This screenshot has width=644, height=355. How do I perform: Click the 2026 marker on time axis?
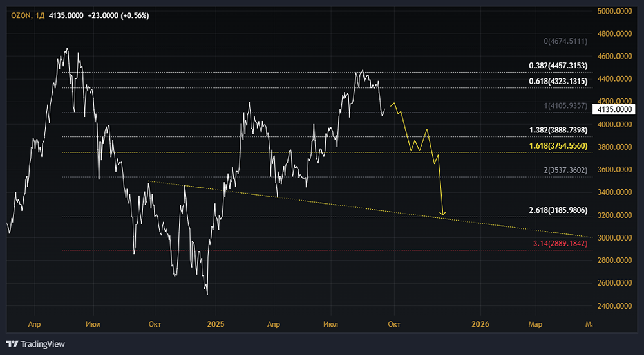(480, 324)
